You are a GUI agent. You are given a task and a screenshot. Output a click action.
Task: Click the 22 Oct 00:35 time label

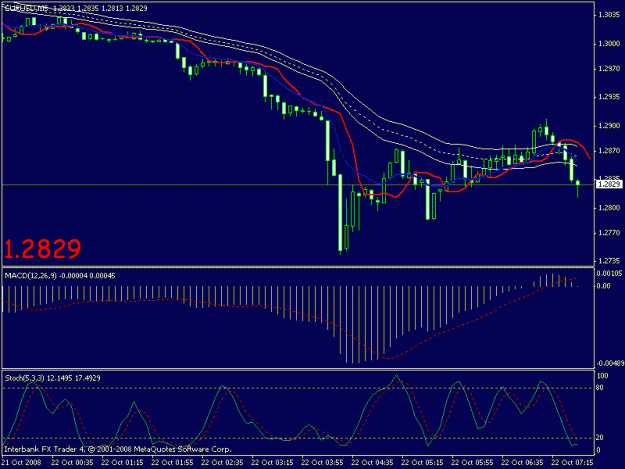tap(72, 463)
